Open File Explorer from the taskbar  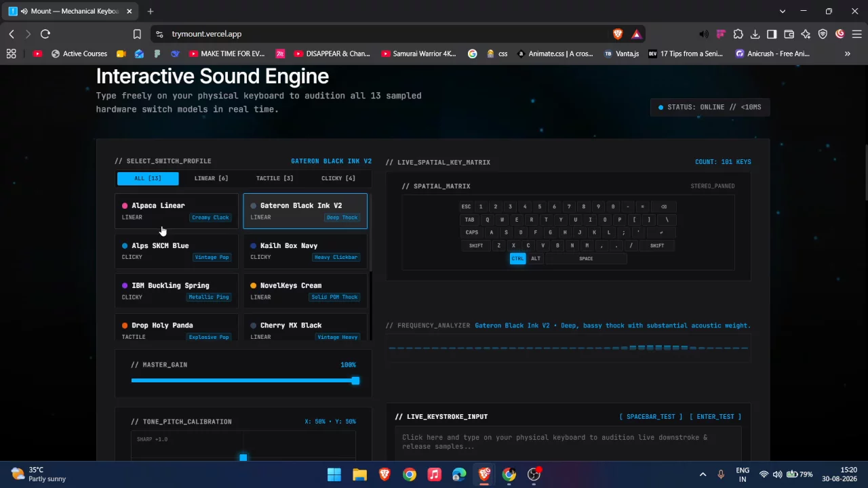click(x=359, y=474)
